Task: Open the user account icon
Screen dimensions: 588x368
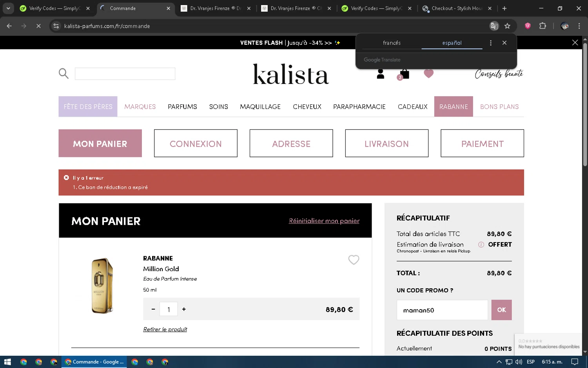Action: [380, 74]
